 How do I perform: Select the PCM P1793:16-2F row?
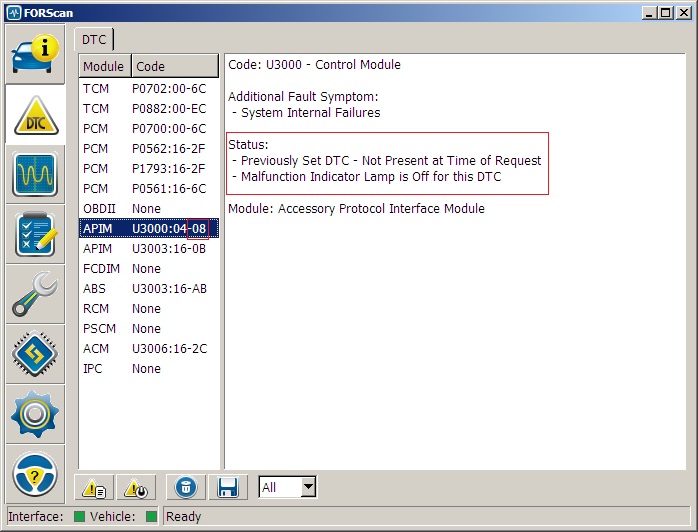coord(148,169)
